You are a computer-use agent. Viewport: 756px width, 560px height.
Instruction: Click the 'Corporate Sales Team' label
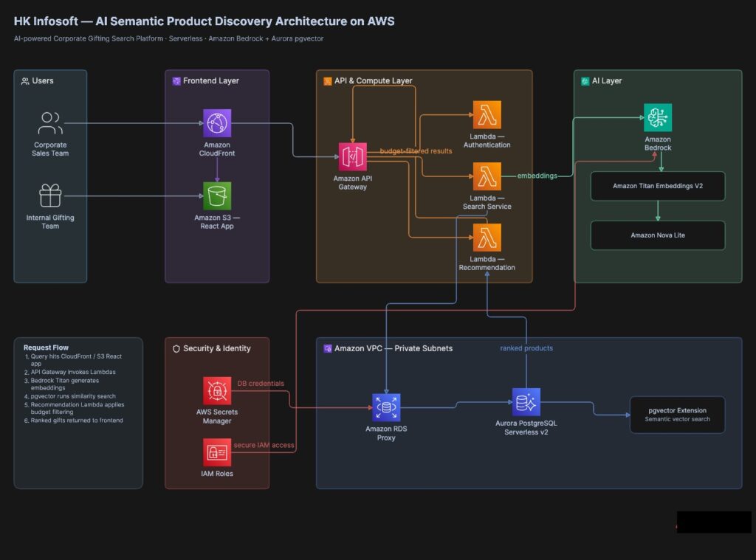point(50,149)
